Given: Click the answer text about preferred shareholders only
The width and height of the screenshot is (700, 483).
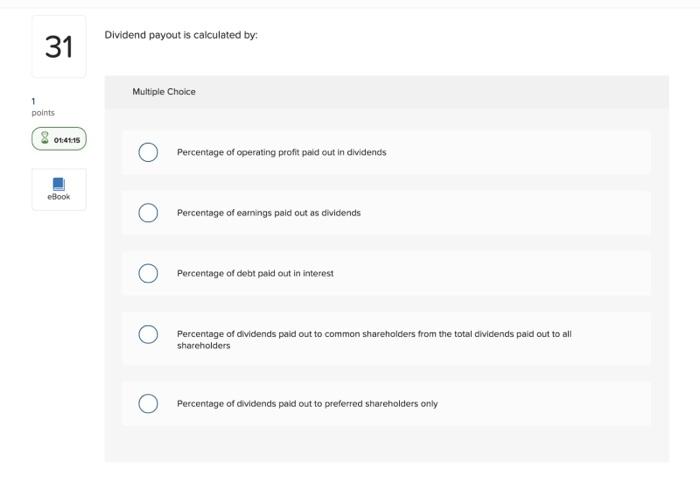Looking at the screenshot, I should [307, 404].
